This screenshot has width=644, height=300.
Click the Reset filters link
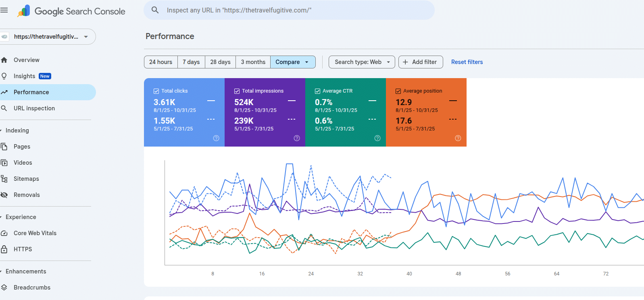click(x=467, y=62)
